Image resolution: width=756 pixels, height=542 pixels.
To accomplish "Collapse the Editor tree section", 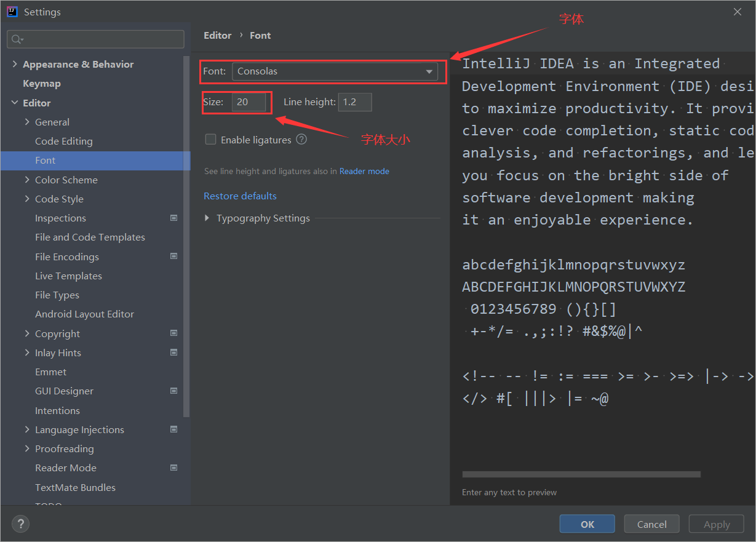I will (15, 103).
